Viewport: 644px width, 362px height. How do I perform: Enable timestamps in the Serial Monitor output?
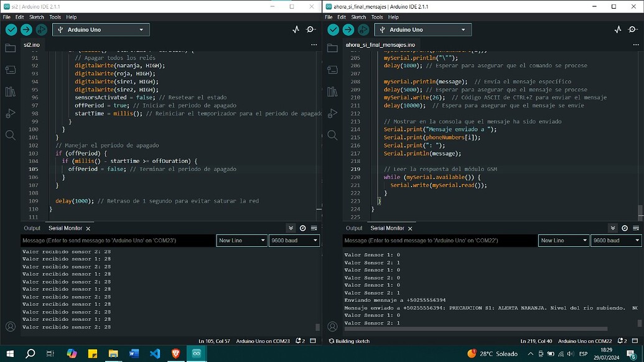coord(303,228)
